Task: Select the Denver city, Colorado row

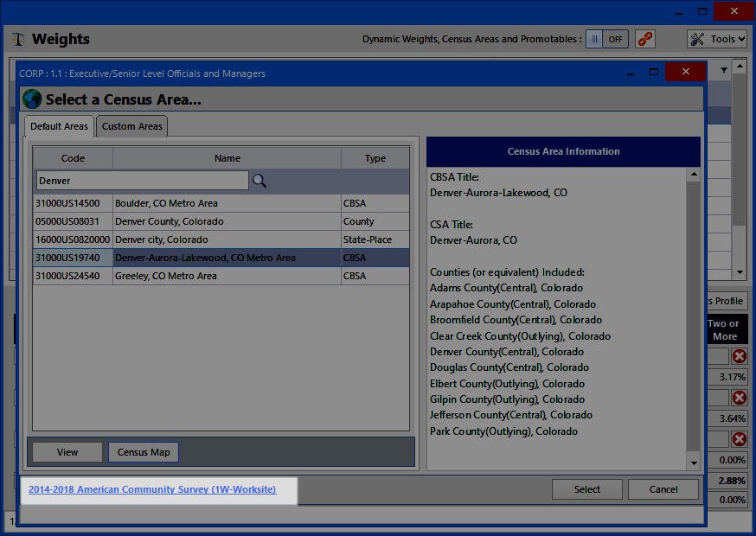Action: [x=221, y=239]
